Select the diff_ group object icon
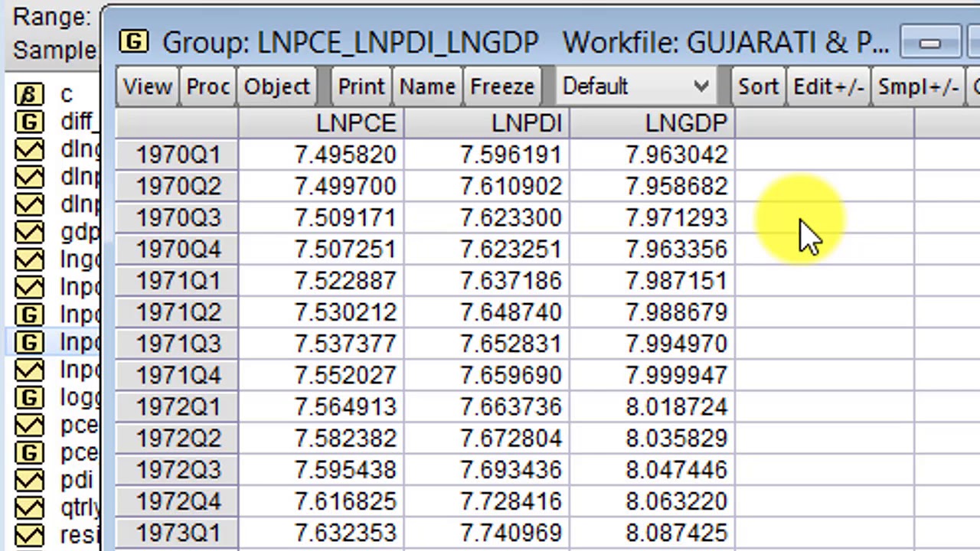Viewport: 980px width, 551px height. (29, 122)
